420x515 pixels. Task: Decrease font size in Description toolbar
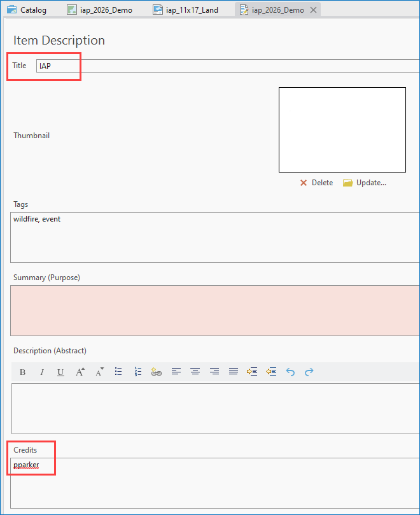point(99,372)
